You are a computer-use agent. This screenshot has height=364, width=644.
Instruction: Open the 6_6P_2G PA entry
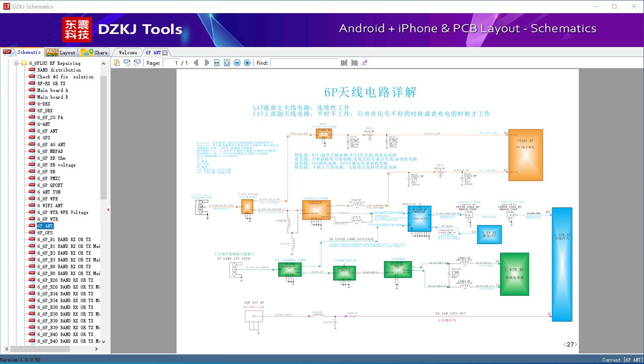pyautogui.click(x=50, y=117)
